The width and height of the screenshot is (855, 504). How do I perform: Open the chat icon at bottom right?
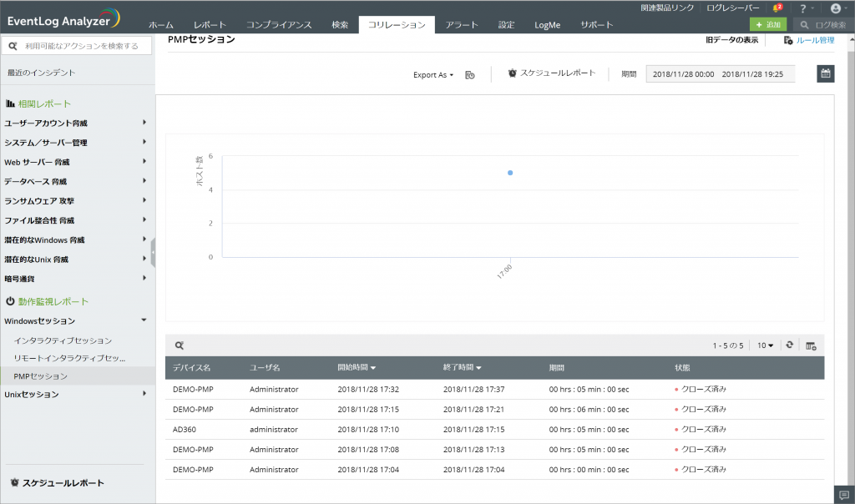click(x=844, y=495)
